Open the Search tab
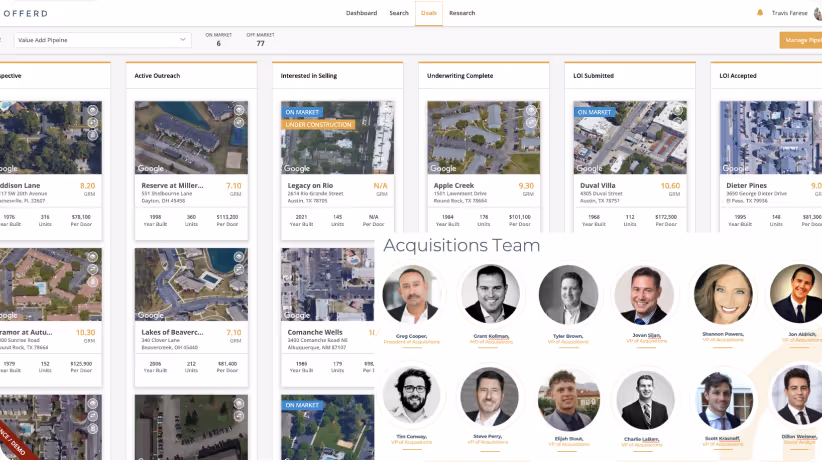The width and height of the screenshot is (822, 462). [x=399, y=13]
